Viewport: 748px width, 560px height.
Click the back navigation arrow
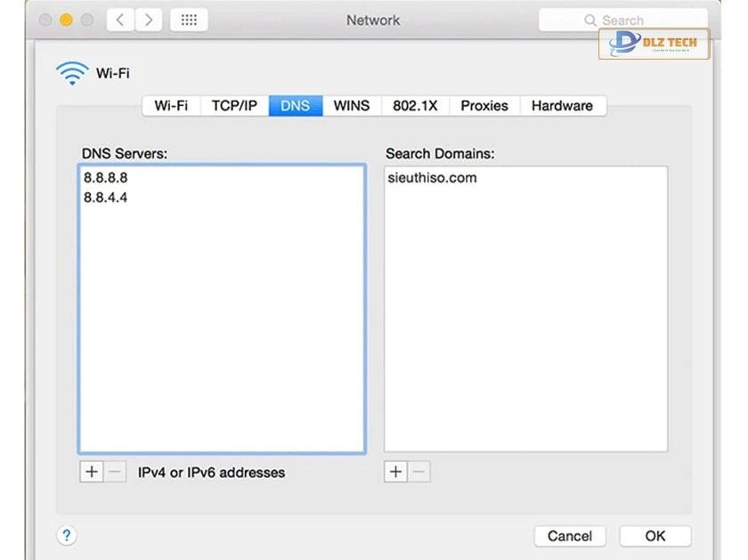[122, 20]
